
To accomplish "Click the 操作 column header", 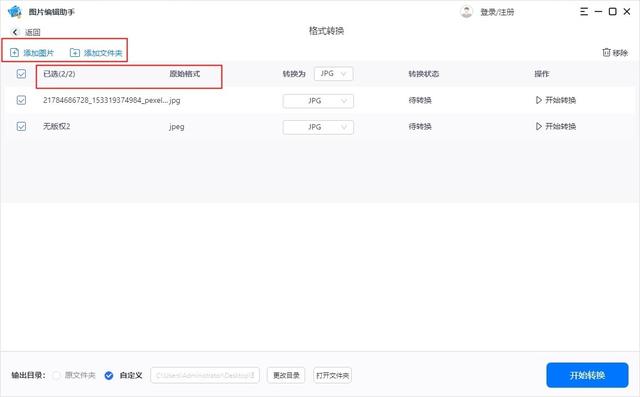I will click(542, 74).
